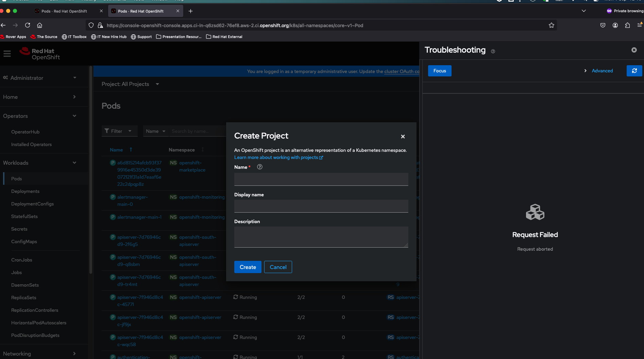The height and width of the screenshot is (359, 644).
Task: Click the Focus button
Action: pyautogui.click(x=439, y=71)
